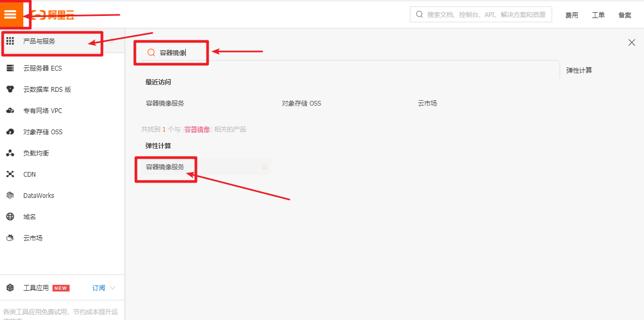This screenshot has width=644, height=320.
Task: Open recently visited 容器镜像服务
Action: pyautogui.click(x=165, y=103)
